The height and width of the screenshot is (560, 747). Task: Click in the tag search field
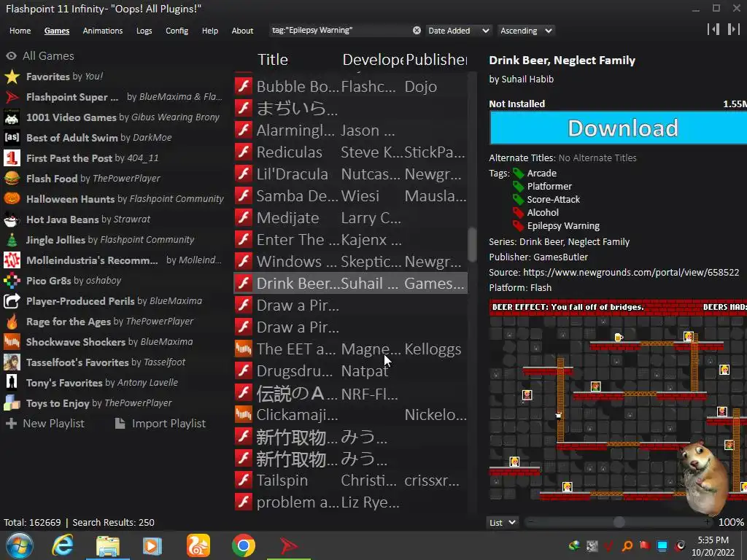[x=341, y=31]
